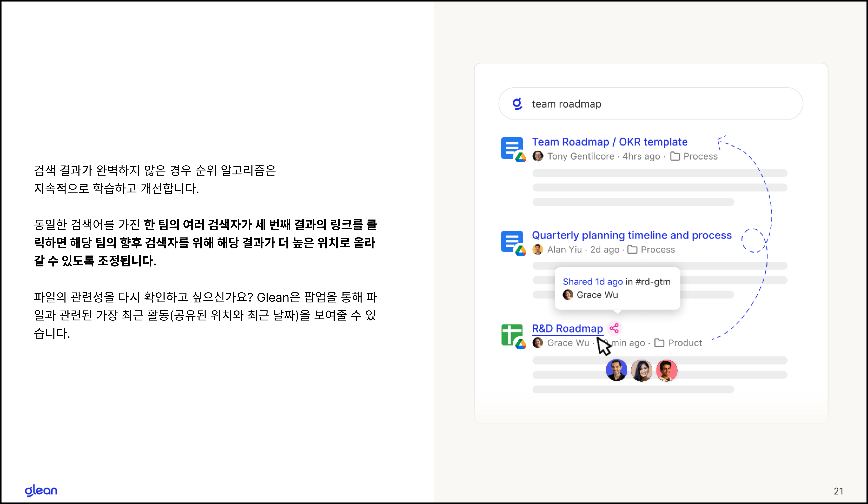868x504 pixels.
Task: Click the 'Tony Gentilcore' author name
Action: tap(581, 156)
